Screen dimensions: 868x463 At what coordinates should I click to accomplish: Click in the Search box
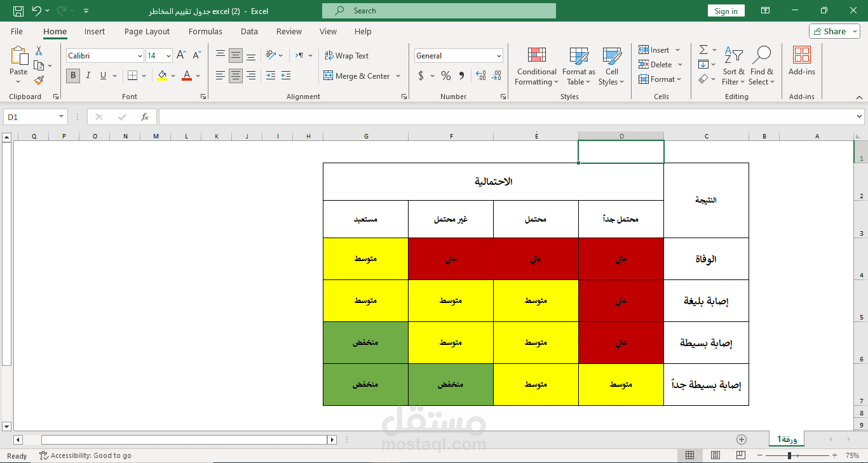[x=439, y=11]
